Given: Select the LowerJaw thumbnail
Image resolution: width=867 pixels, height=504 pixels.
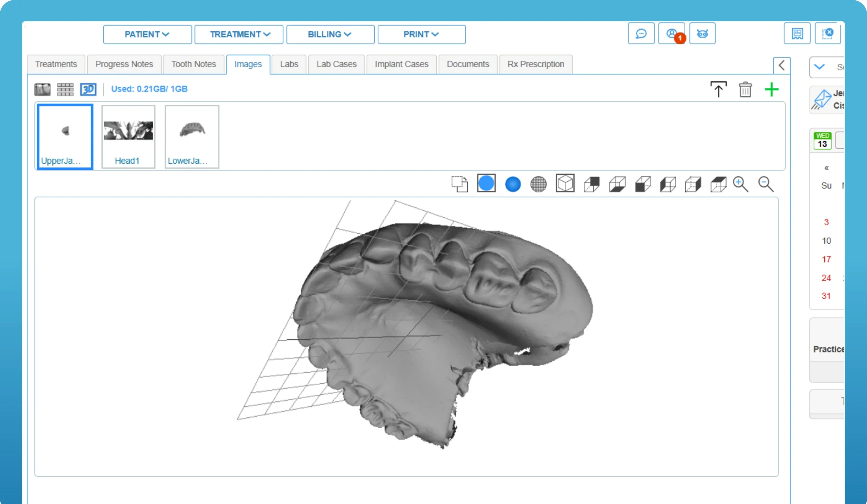Looking at the screenshot, I should coord(192,137).
